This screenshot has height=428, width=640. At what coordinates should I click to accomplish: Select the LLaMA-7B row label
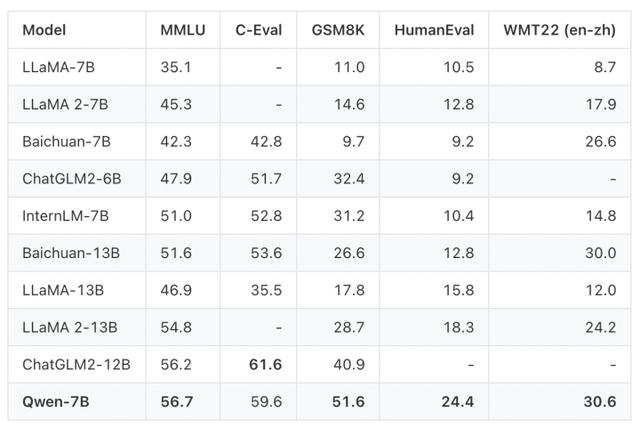click(62, 67)
